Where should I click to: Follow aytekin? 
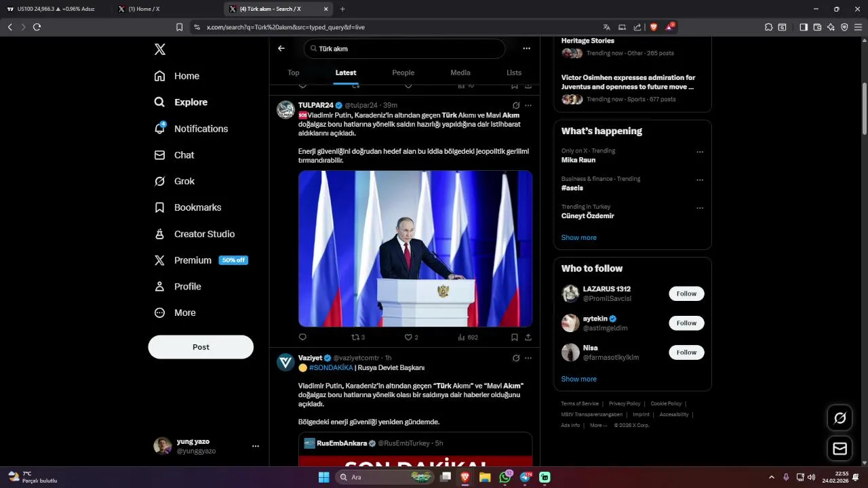click(x=686, y=323)
